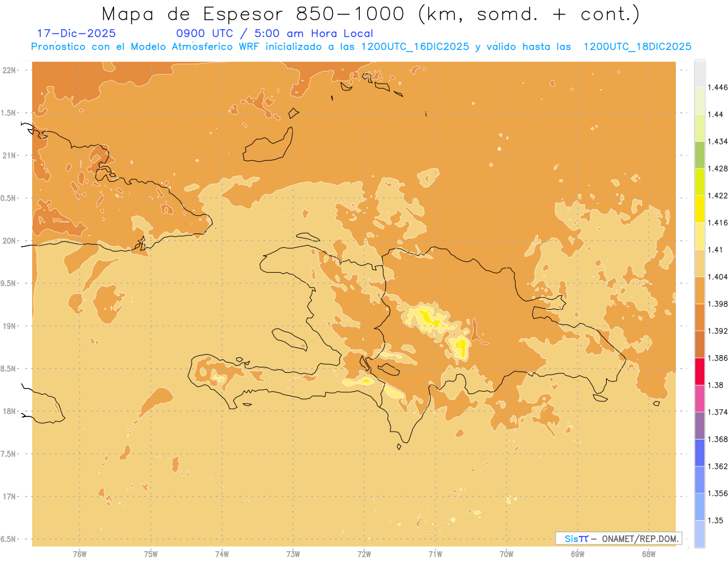This screenshot has height=562, width=728.
Task: Click longitude label '73W'
Action: [x=293, y=554]
